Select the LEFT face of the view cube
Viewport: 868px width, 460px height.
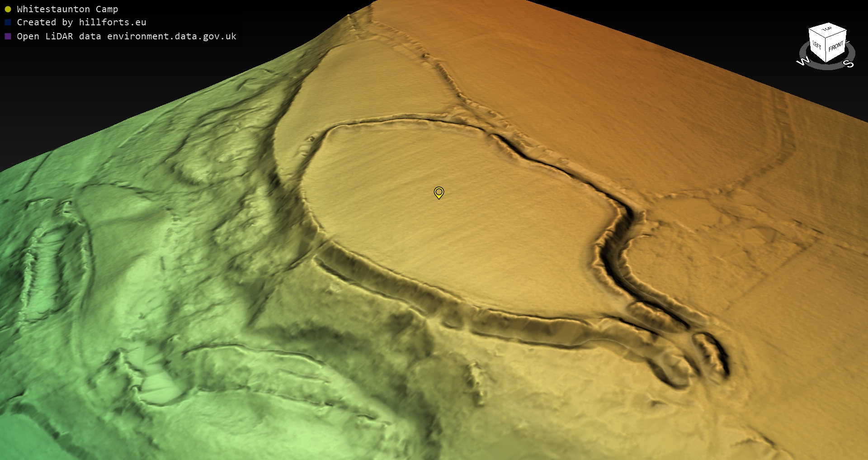click(817, 46)
